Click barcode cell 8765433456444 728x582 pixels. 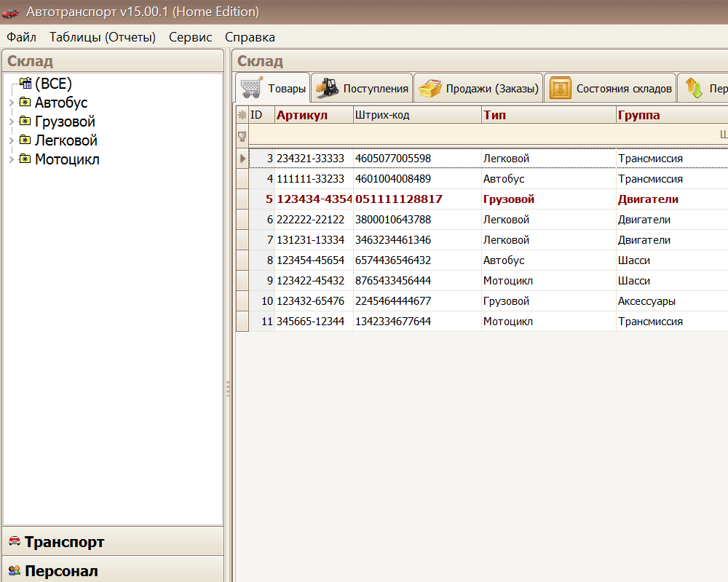pos(417,281)
